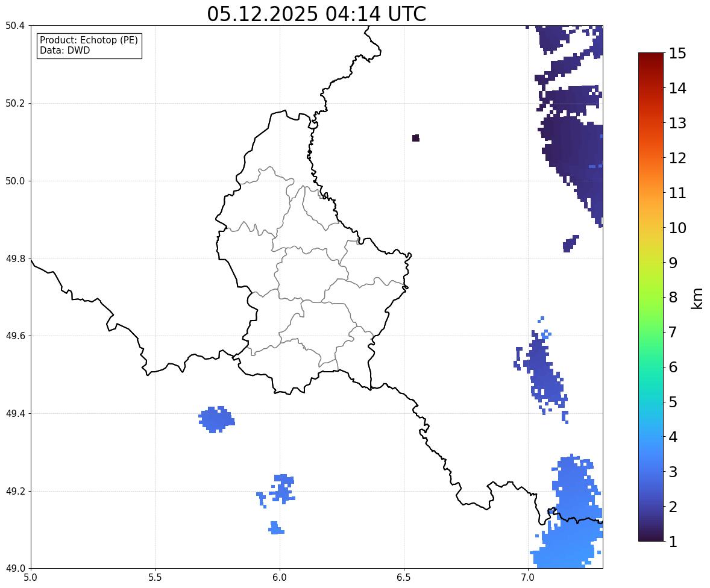Click the colorbar tick value 1
This screenshot has height=588, width=710.
(x=673, y=542)
